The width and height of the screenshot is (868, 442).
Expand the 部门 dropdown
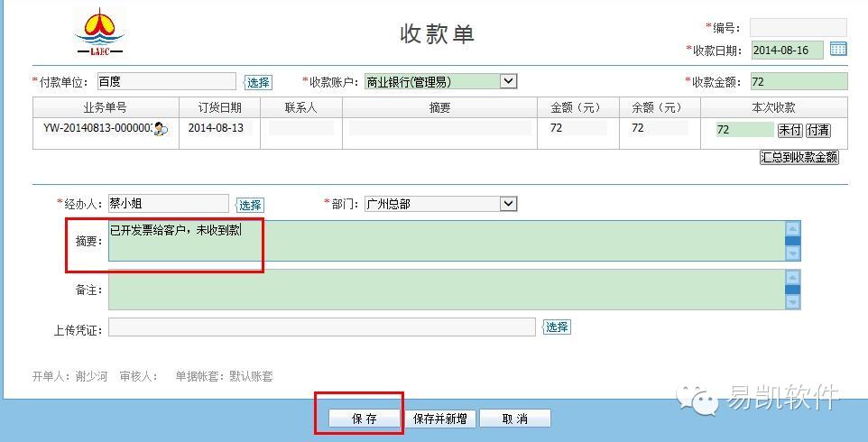[508, 204]
